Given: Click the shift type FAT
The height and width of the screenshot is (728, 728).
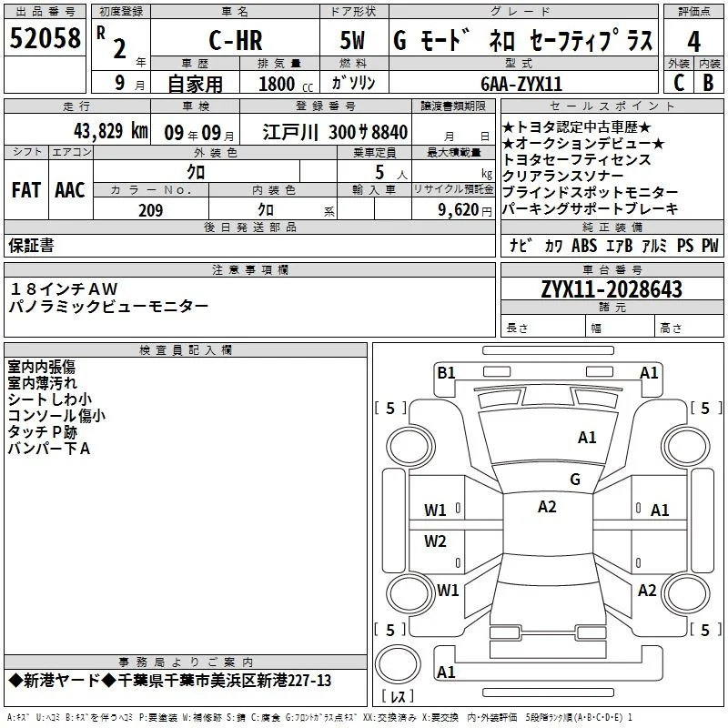Looking at the screenshot, I should pos(26,190).
